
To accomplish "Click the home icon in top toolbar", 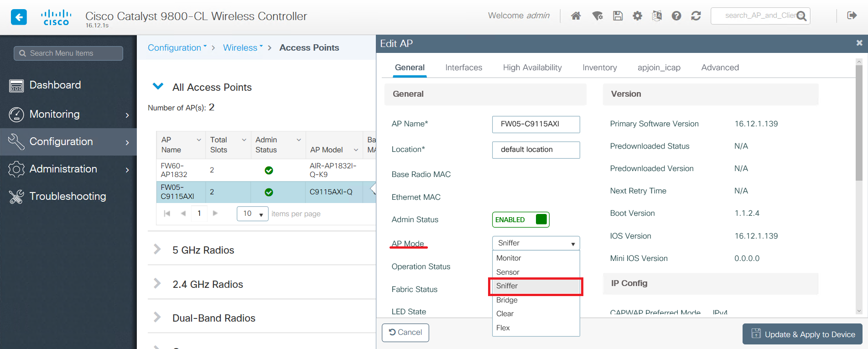I will (x=576, y=16).
